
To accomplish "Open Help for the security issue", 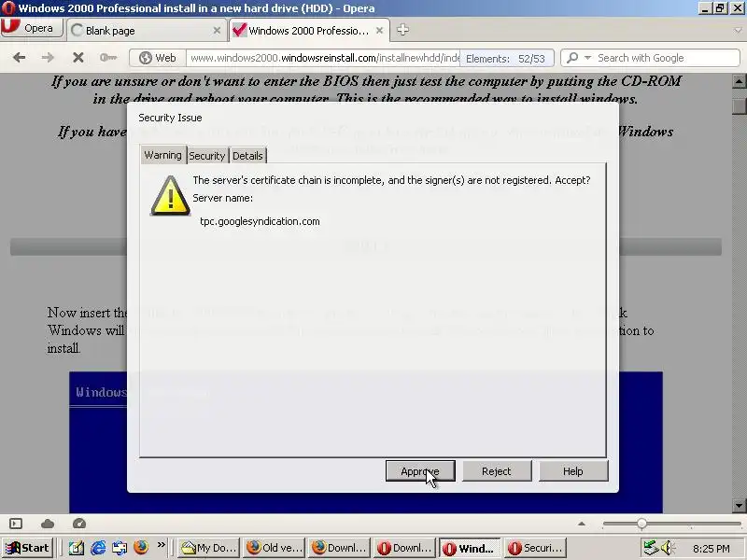I will coord(573,471).
